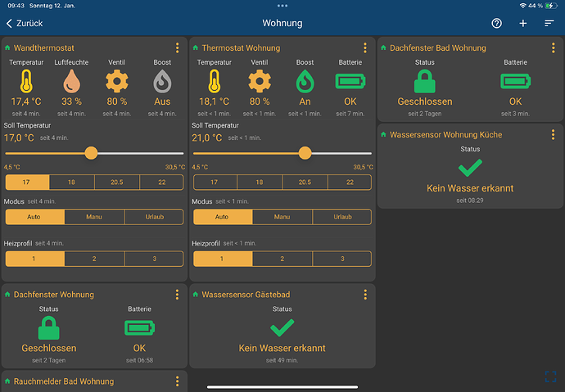
Task: Click the fullscreen icon in bottom corner
Action: pyautogui.click(x=551, y=376)
